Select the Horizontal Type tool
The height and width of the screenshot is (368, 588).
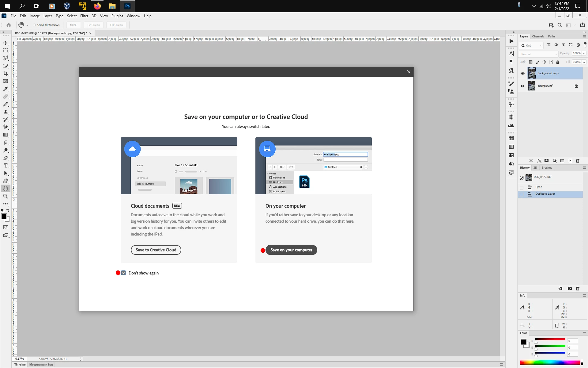click(6, 166)
